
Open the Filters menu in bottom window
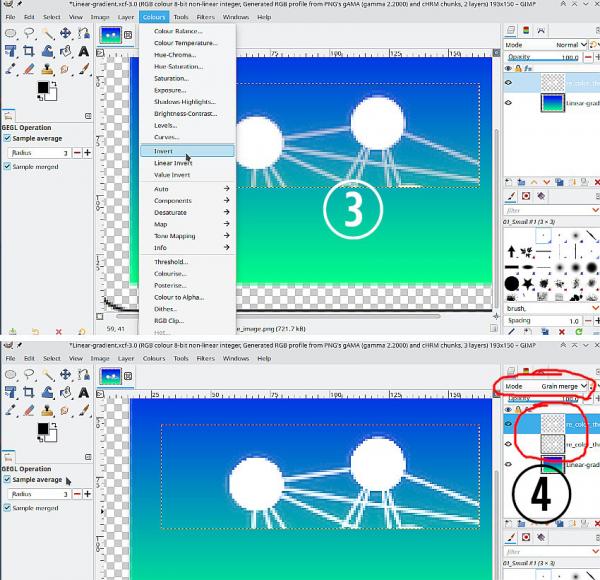coord(205,358)
